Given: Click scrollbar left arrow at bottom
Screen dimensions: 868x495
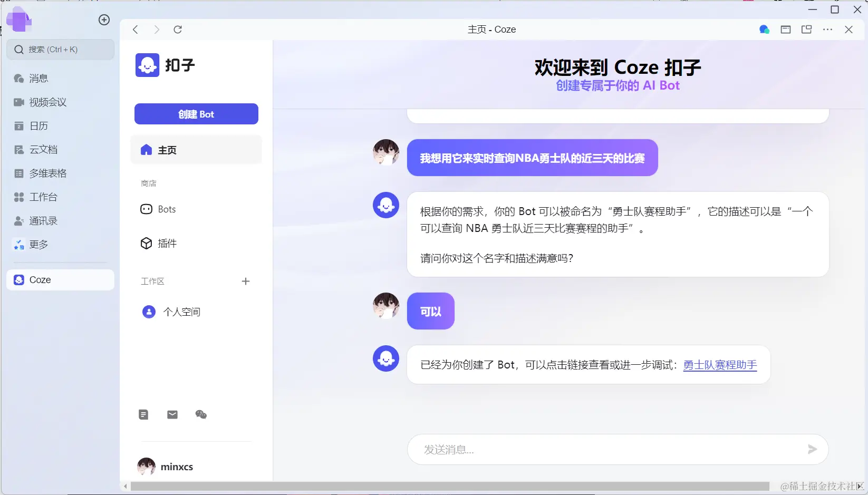Looking at the screenshot, I should (x=125, y=486).
